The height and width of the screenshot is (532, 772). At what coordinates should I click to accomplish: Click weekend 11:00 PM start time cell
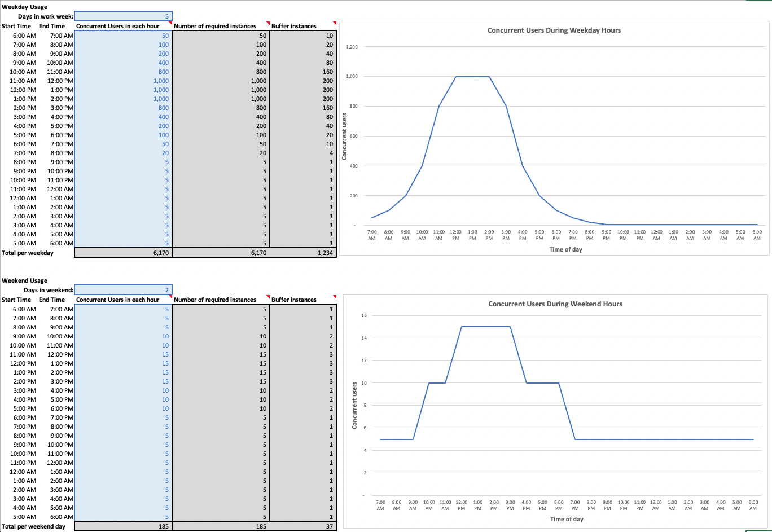pyautogui.click(x=23, y=463)
